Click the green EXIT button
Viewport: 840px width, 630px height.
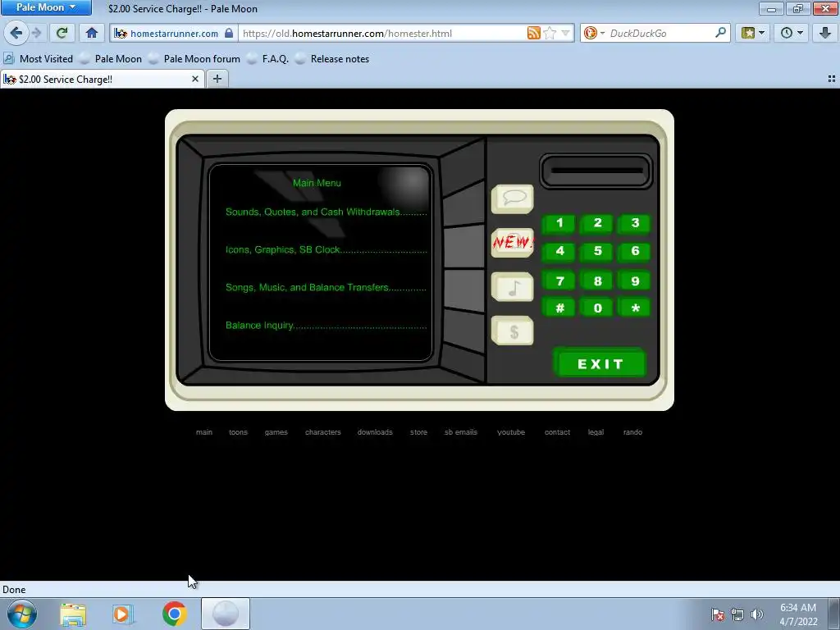600,363
